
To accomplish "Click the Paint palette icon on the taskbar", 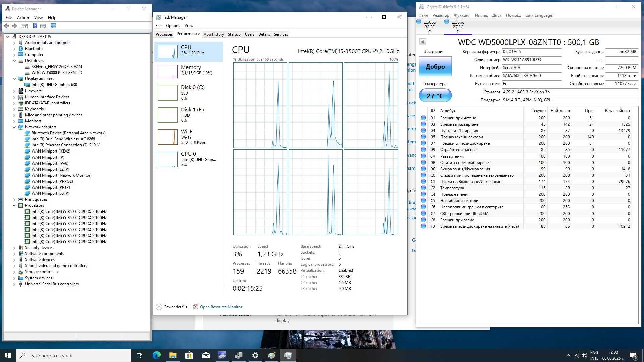I will point(272,355).
